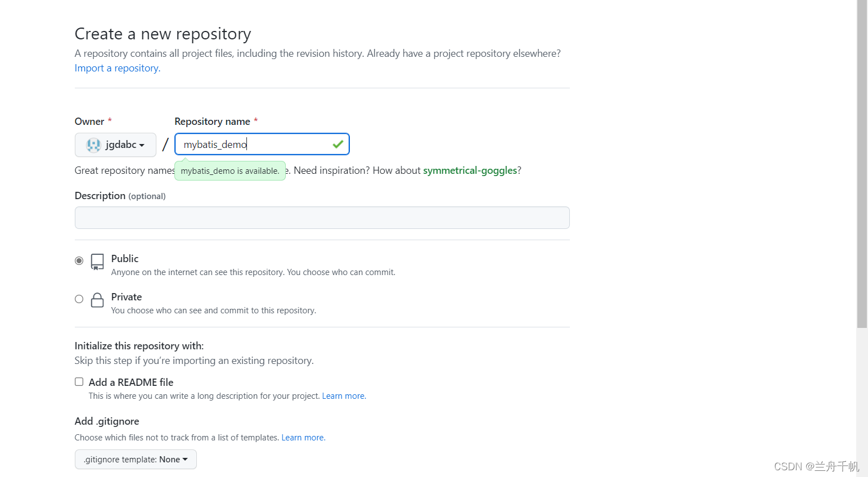
Task: Select the Private radio button
Action: pos(79,299)
